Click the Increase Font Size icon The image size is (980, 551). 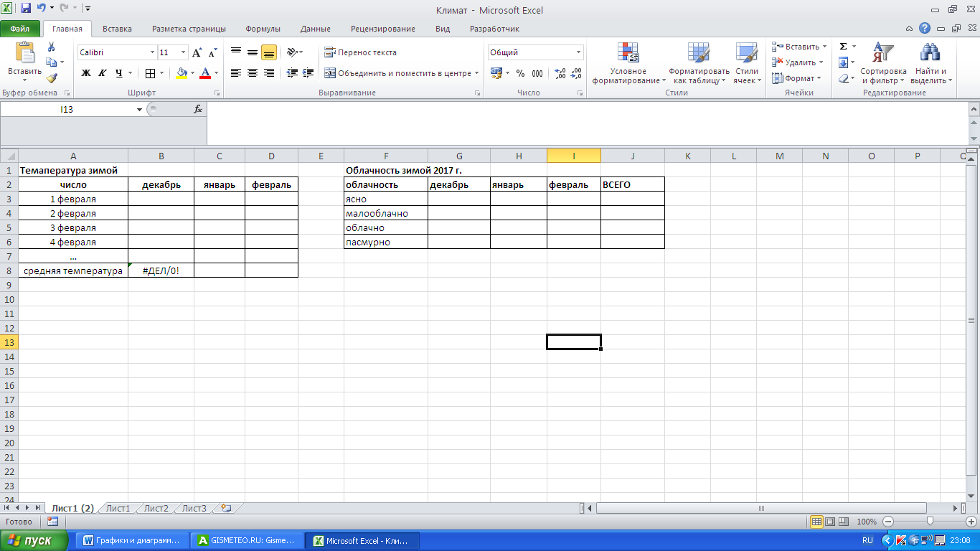pos(197,52)
